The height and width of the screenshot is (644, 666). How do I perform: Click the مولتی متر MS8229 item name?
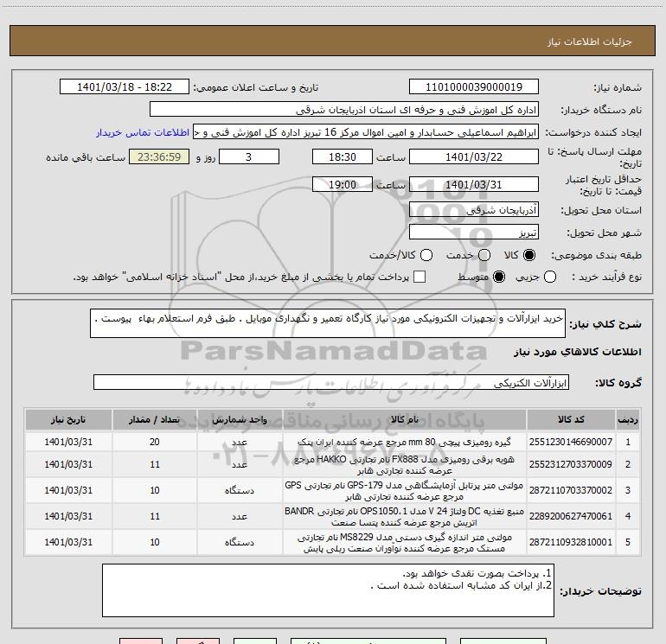tap(405, 543)
